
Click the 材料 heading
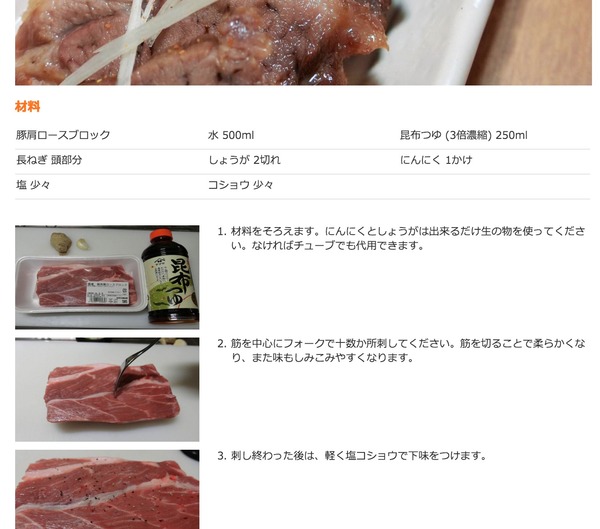pos(28,106)
